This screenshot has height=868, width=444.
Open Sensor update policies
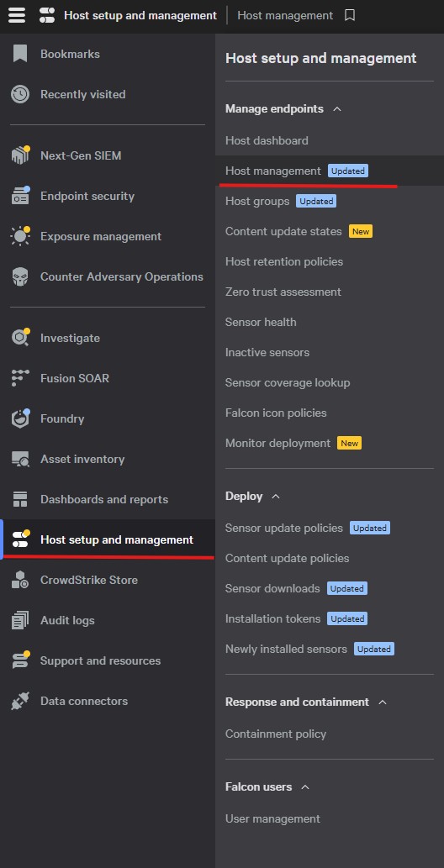283,528
